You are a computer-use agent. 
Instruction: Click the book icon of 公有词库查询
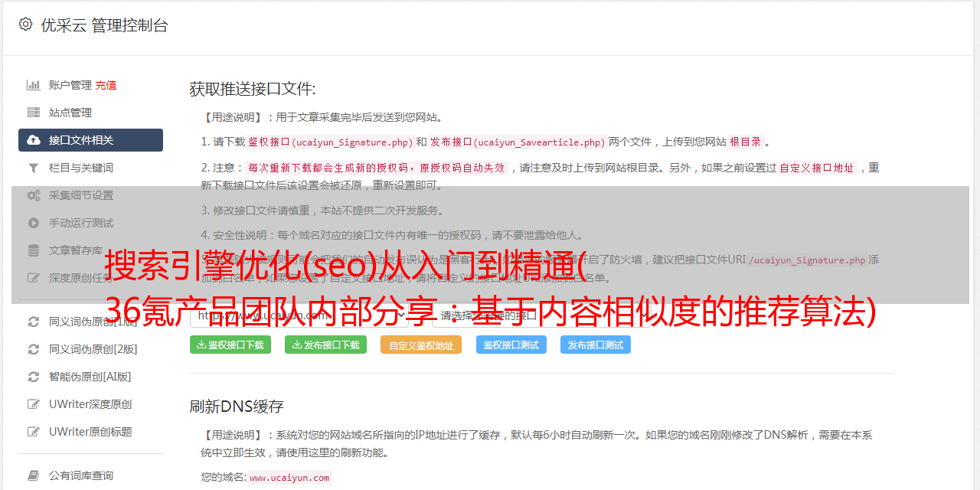coord(34,475)
